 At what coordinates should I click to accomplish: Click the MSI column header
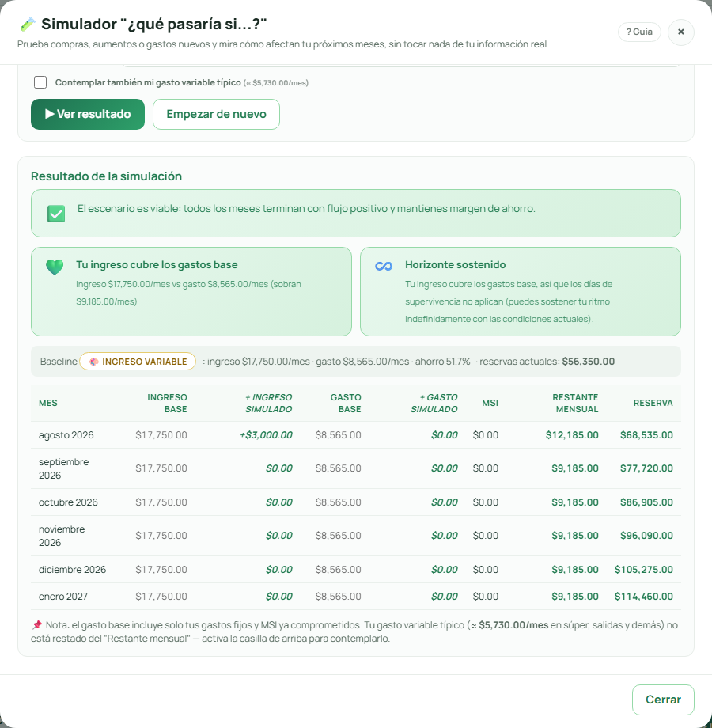(490, 403)
